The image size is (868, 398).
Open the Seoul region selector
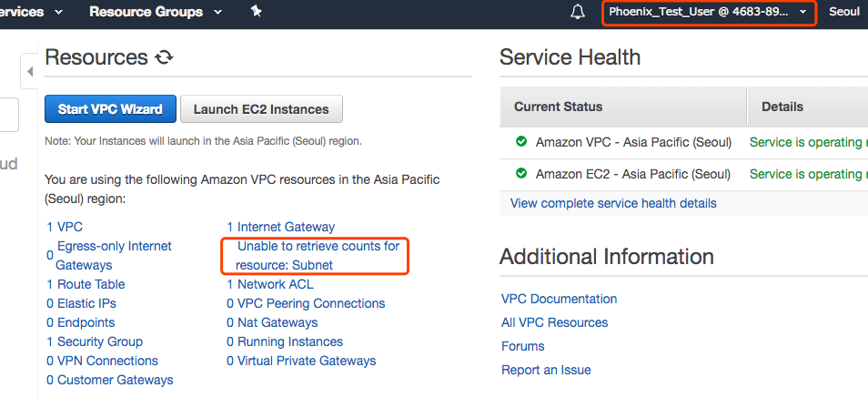pos(845,13)
